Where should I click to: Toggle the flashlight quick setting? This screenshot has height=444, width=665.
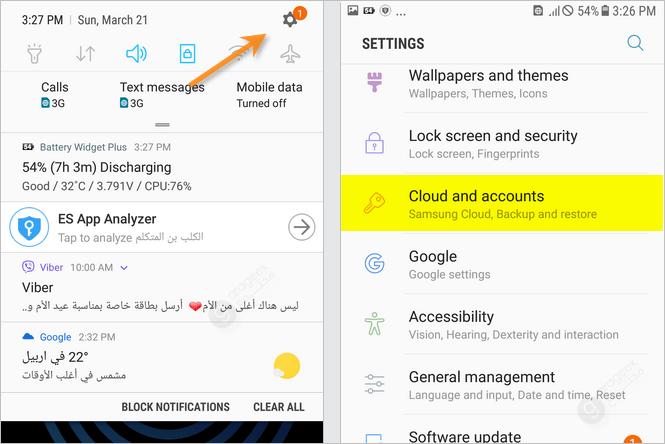click(34, 54)
